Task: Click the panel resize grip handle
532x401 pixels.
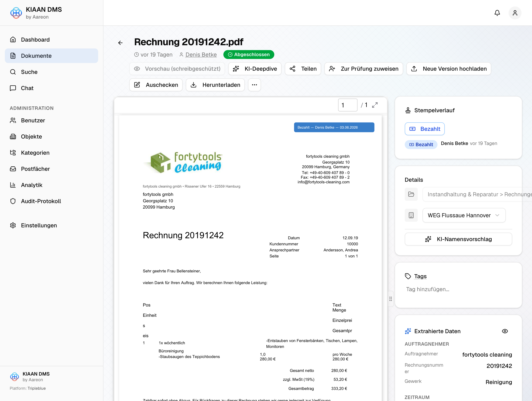Action: 391,299
